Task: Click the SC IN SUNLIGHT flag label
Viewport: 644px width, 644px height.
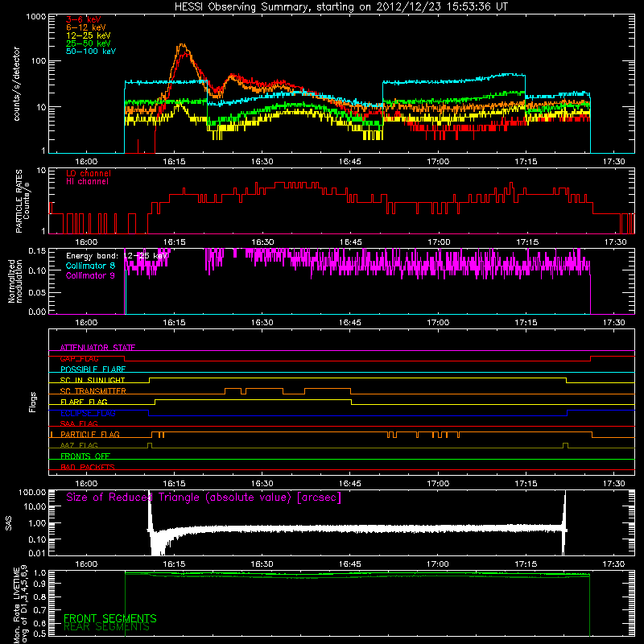Action: (93, 380)
